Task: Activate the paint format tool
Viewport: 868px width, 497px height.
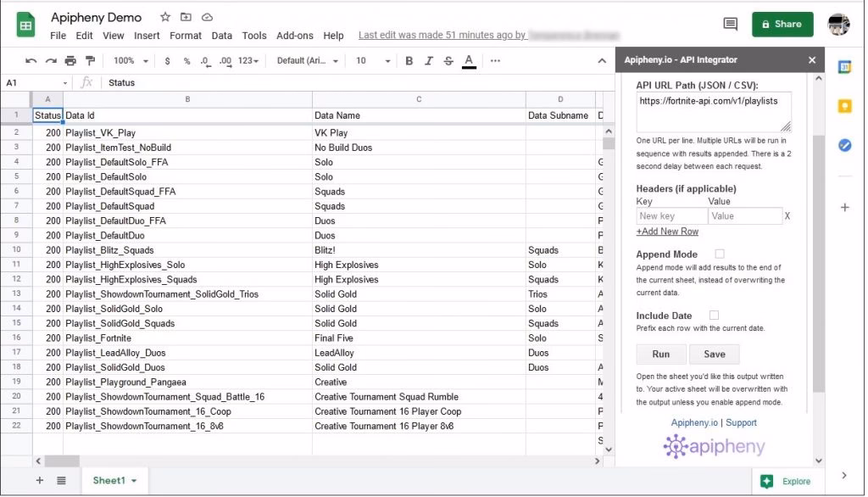Action: (90, 61)
